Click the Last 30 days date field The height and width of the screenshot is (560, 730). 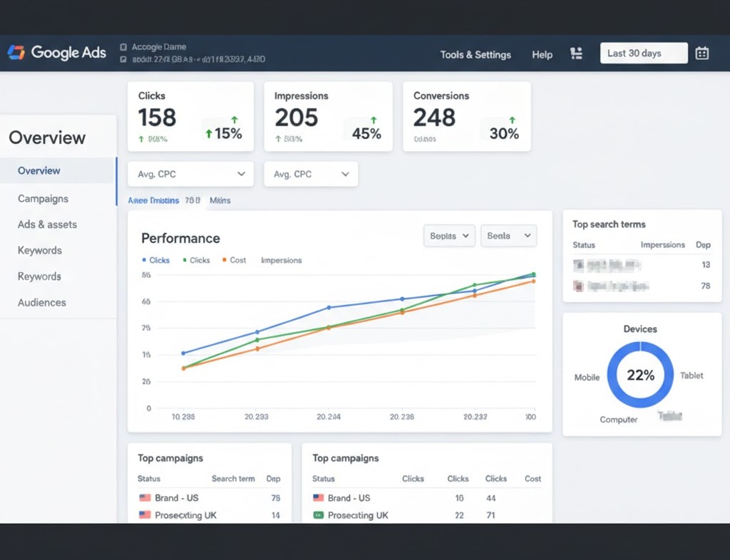click(x=643, y=53)
